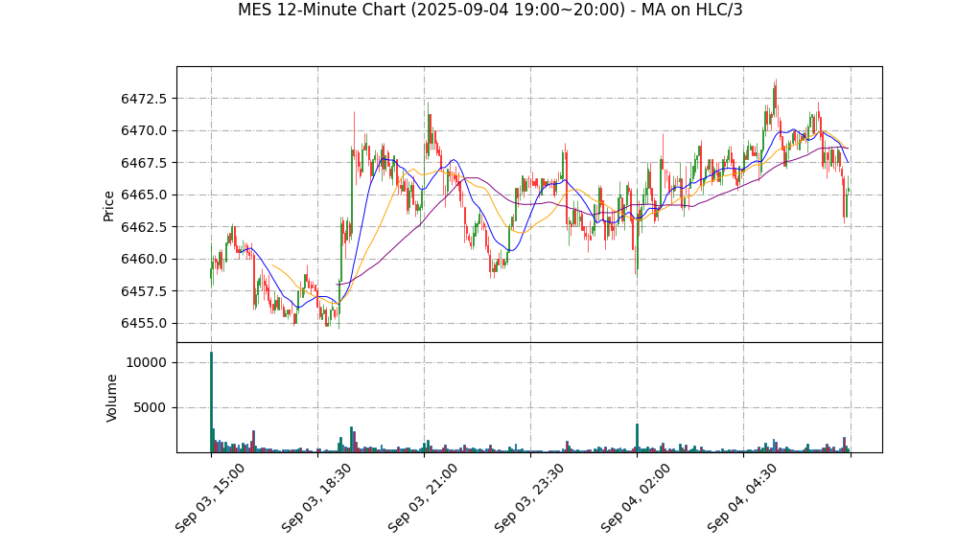Click the 6462.5 price axis label
The height and width of the screenshot is (551, 980).
(144, 227)
